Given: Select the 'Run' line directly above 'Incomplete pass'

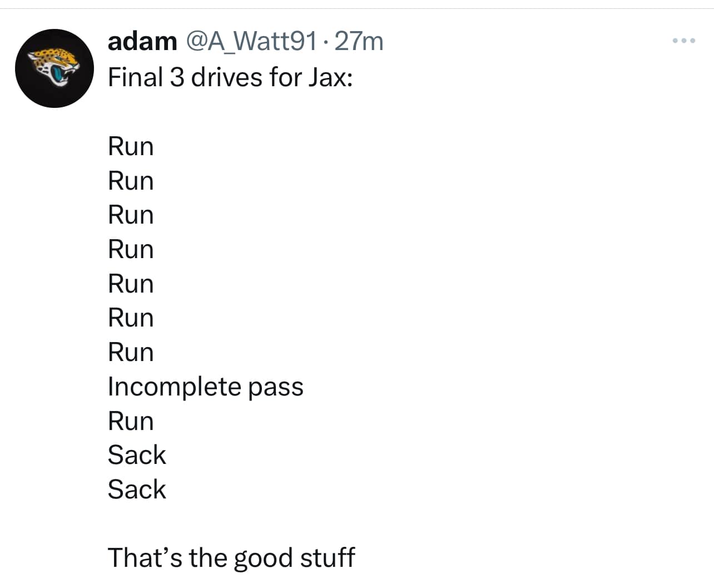Looking at the screenshot, I should click(x=131, y=353).
